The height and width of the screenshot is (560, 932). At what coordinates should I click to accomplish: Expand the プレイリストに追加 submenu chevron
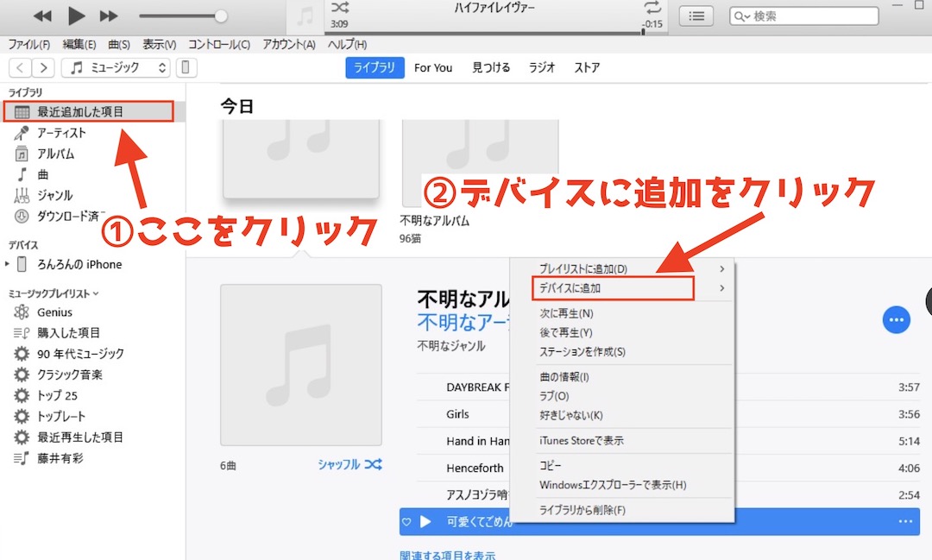[x=723, y=268]
